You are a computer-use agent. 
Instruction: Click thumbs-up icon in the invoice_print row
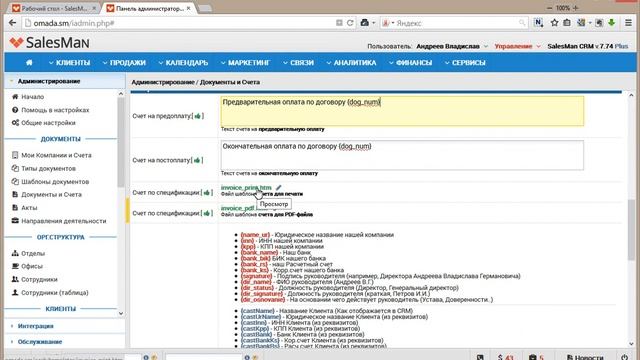pos(207,192)
